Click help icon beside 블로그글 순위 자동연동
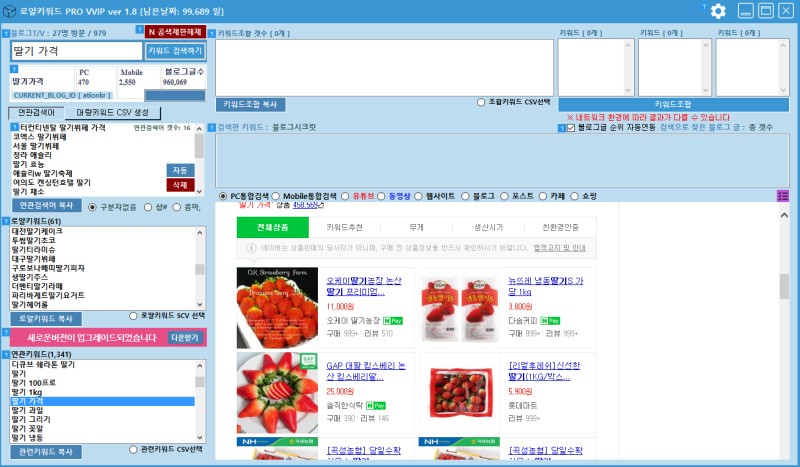 point(562,128)
